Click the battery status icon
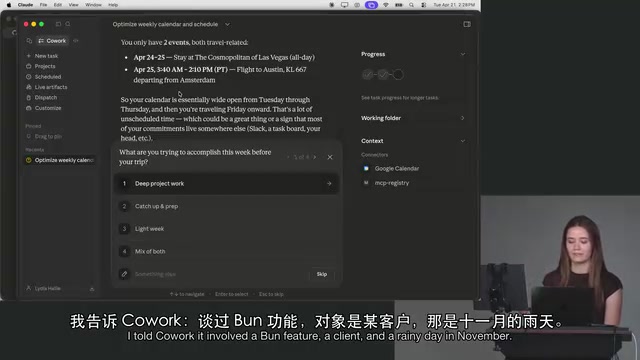Viewport: 640px width, 360px height. pos(399,5)
